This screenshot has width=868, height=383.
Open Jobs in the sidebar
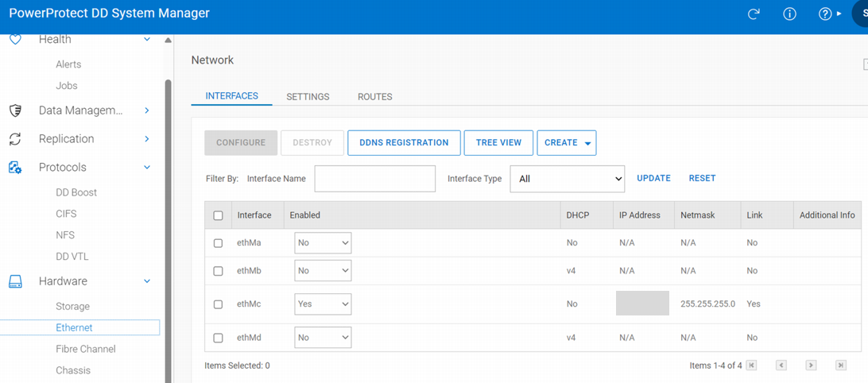[67, 86]
